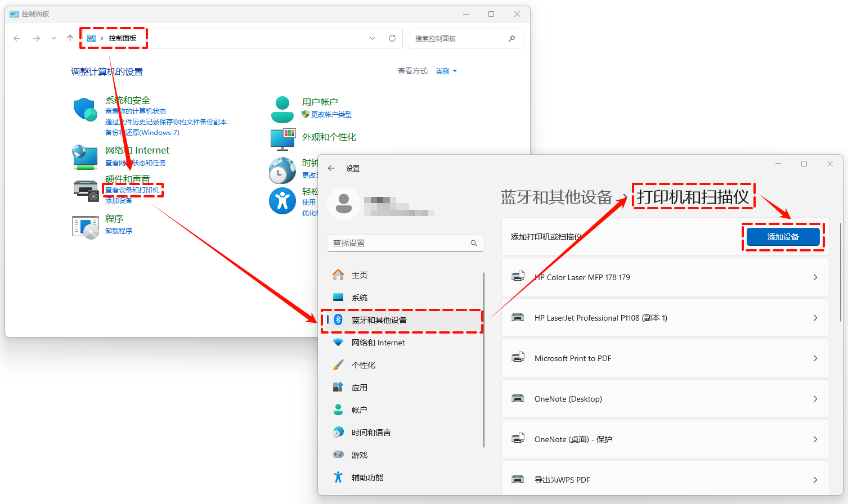This screenshot has width=848, height=504.
Task: Click the Programs category icon
Action: [x=86, y=227]
